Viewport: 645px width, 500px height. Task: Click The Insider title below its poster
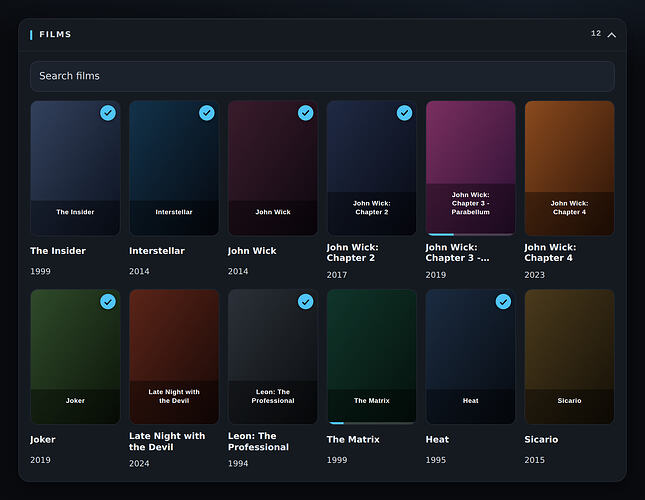[58, 251]
